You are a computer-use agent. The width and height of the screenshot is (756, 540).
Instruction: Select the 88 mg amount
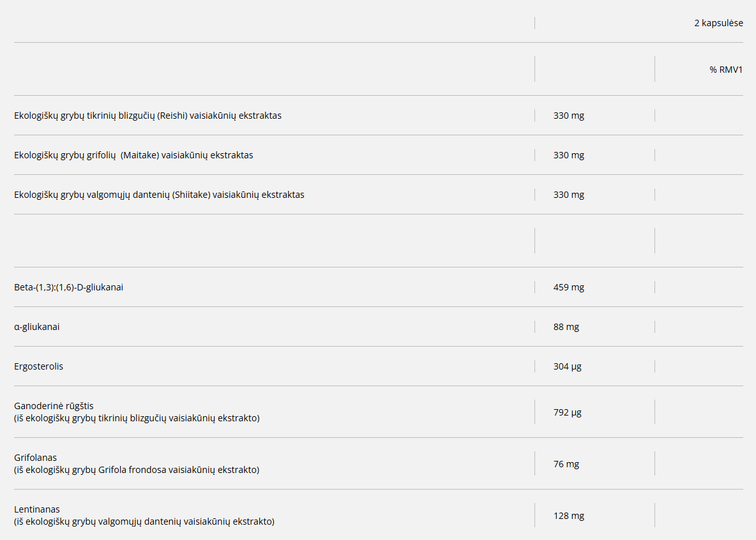pos(566,327)
